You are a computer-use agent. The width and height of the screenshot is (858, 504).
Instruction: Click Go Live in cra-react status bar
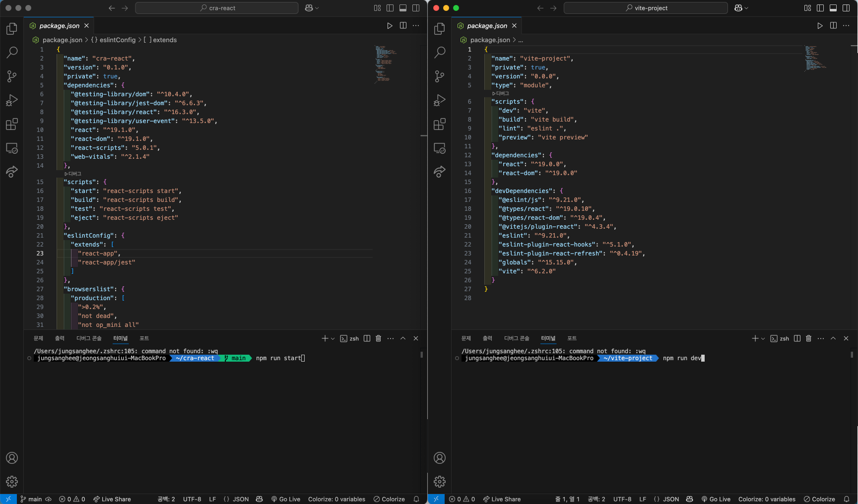286,499
